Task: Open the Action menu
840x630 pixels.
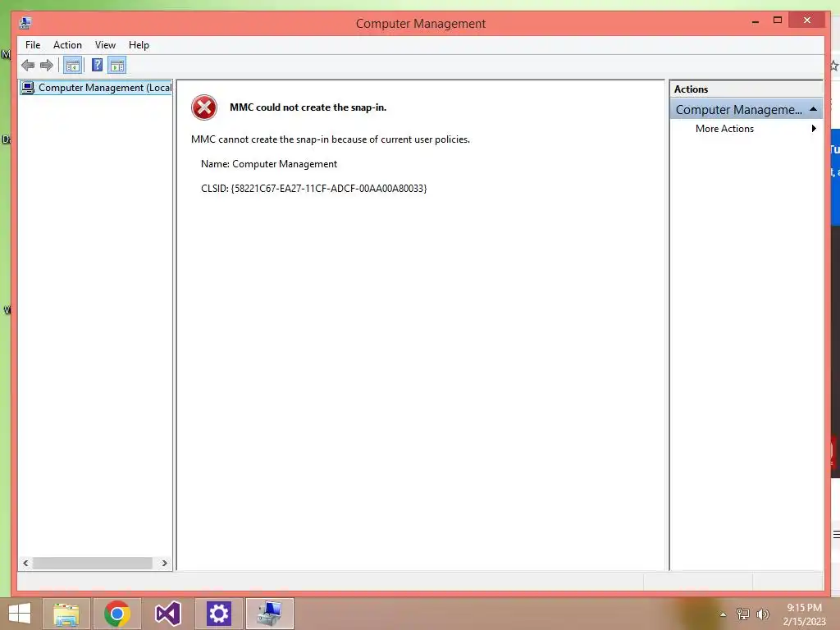Action: coord(67,45)
